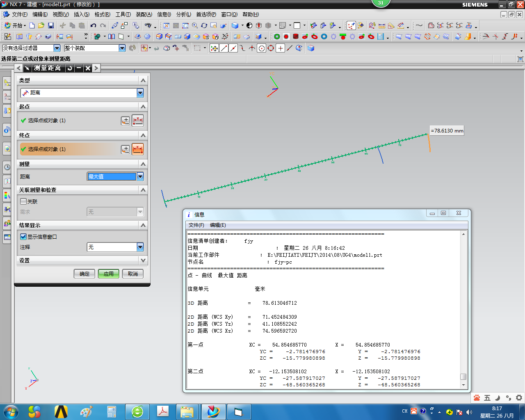This screenshot has width=525, height=420.
Task: Click the wireframe cube icon next to the snap icons
Action: tap(311, 48)
